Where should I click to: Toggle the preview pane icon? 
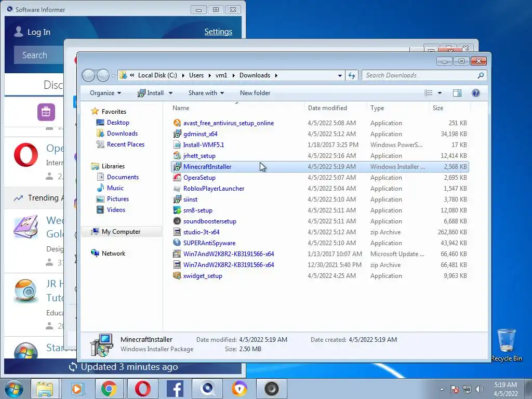click(457, 93)
